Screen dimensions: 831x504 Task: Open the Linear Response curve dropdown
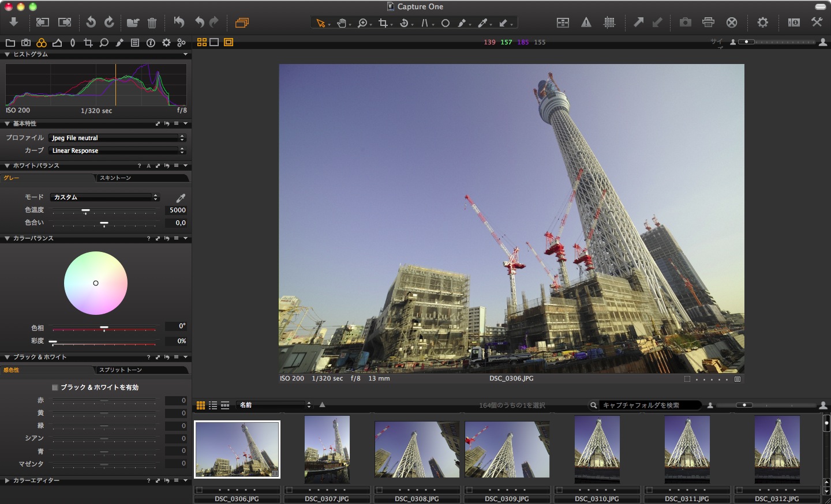[x=117, y=151]
